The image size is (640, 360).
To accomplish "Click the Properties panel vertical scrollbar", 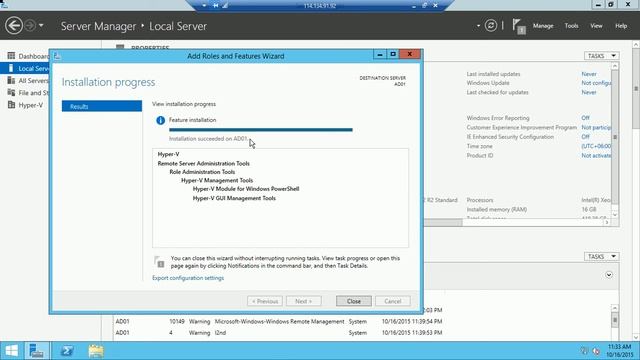I will coord(615,141).
